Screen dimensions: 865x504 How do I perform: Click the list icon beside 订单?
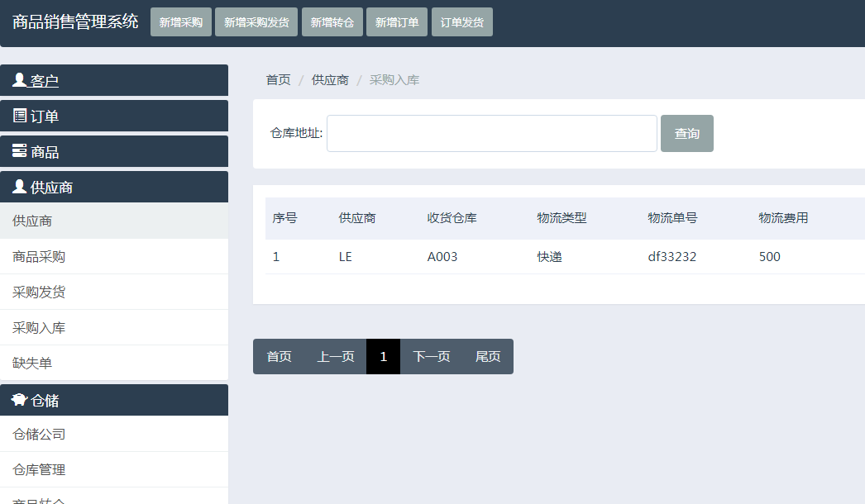tap(20, 116)
